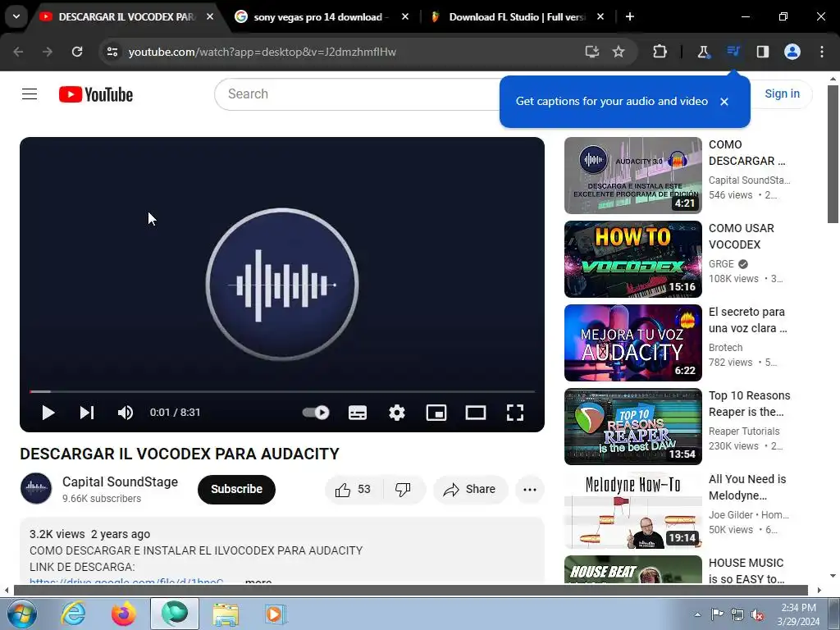Close the Download FL Studio tab

coord(600,16)
